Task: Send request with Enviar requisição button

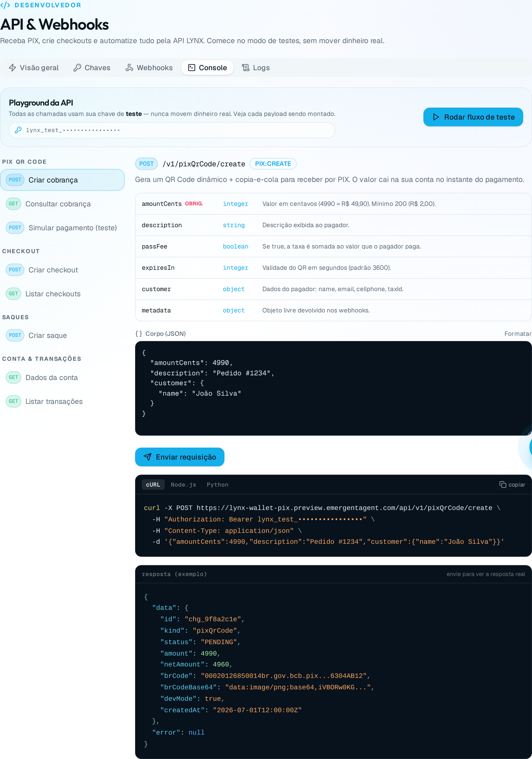Action: 180,457
